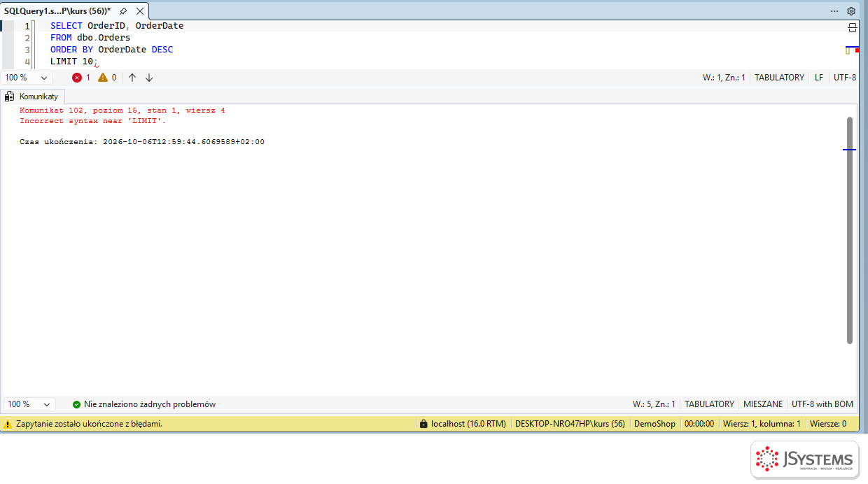Screen dimensions: 868x484
Task: Click the editor position W.: 1, Zn.: 1
Action: tap(724, 78)
